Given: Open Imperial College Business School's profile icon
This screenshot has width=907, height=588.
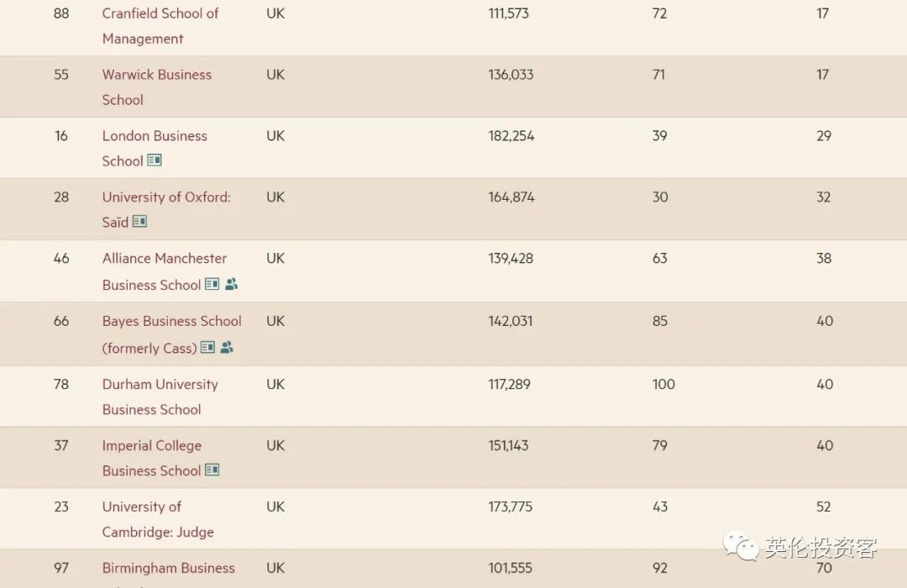Looking at the screenshot, I should (x=212, y=470).
